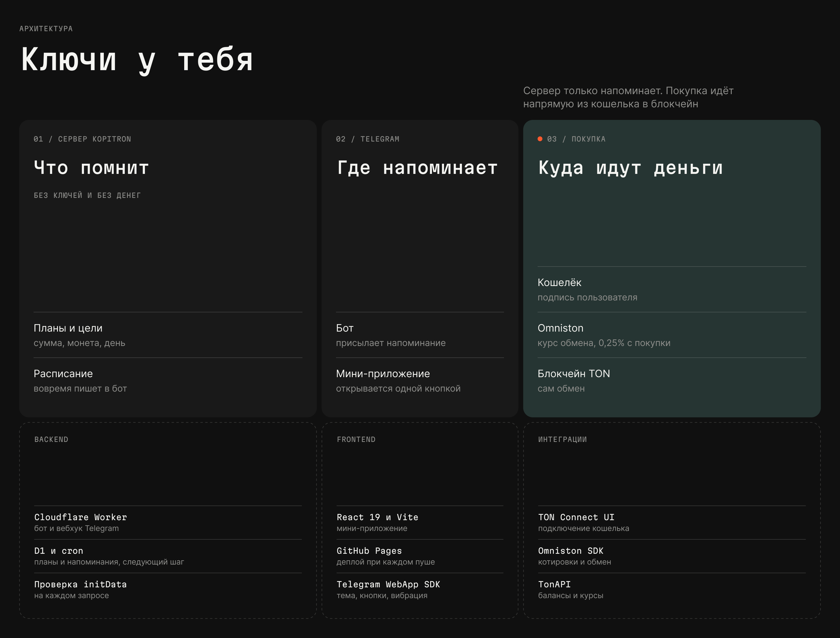Click 'деплой при каждом пуше' description
Screen dimensions: 840x638
pyautogui.click(x=385, y=562)
